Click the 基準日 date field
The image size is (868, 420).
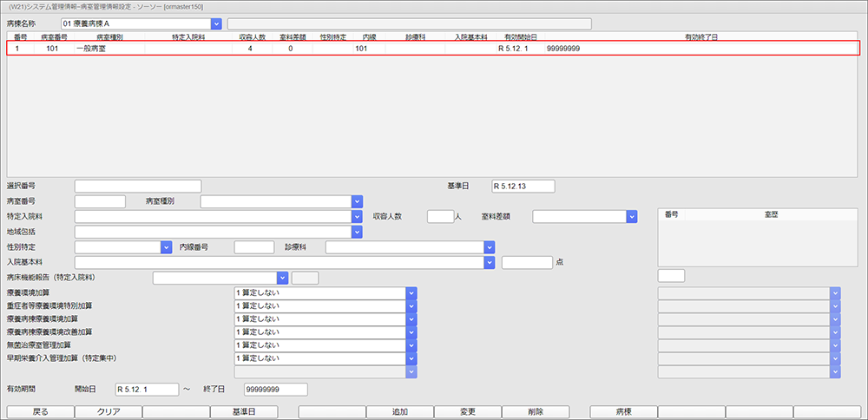click(x=523, y=186)
